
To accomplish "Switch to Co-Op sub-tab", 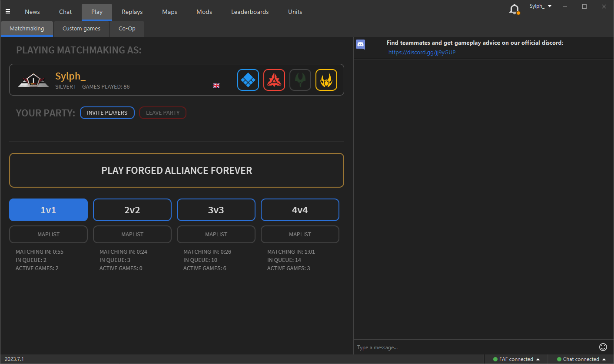I will click(x=127, y=29).
